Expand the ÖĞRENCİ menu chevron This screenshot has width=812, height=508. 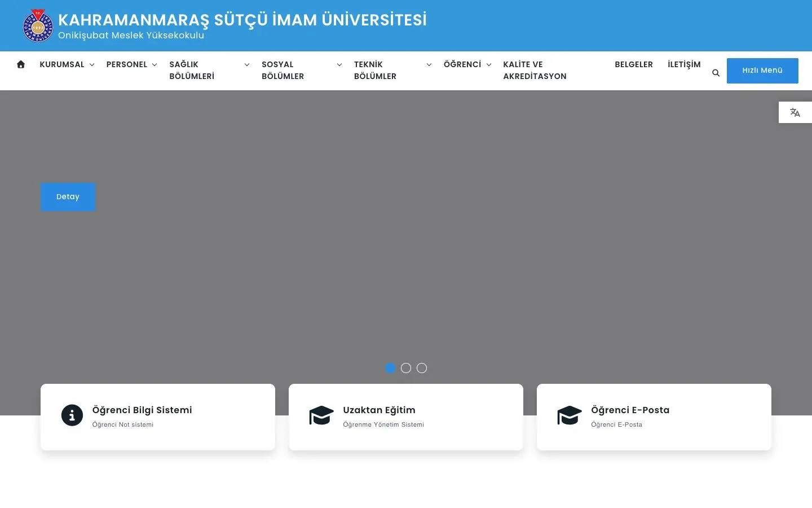(489, 65)
